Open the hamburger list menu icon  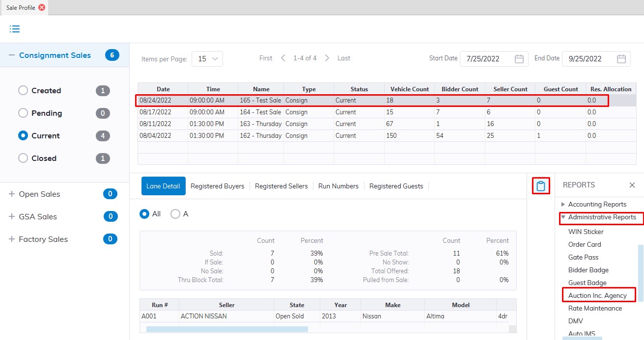(x=15, y=29)
